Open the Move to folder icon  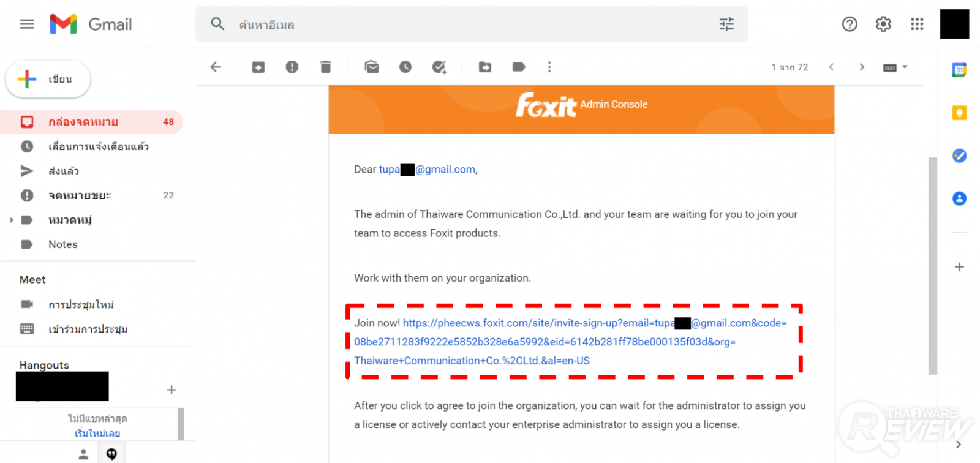tap(485, 67)
